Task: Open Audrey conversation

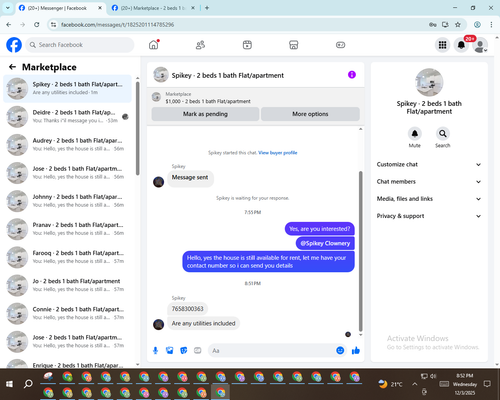Action: click(67, 145)
